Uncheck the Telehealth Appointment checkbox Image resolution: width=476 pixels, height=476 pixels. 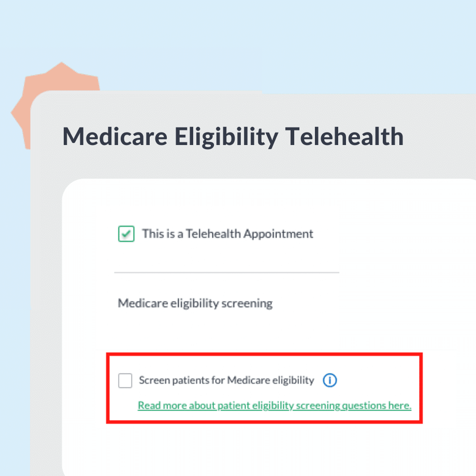[126, 234]
